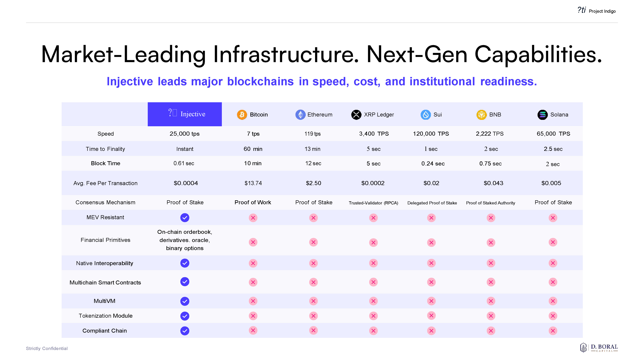Click Bitcoin's MEV Resistant red X mark
This screenshot has width=644, height=362.
point(253,218)
